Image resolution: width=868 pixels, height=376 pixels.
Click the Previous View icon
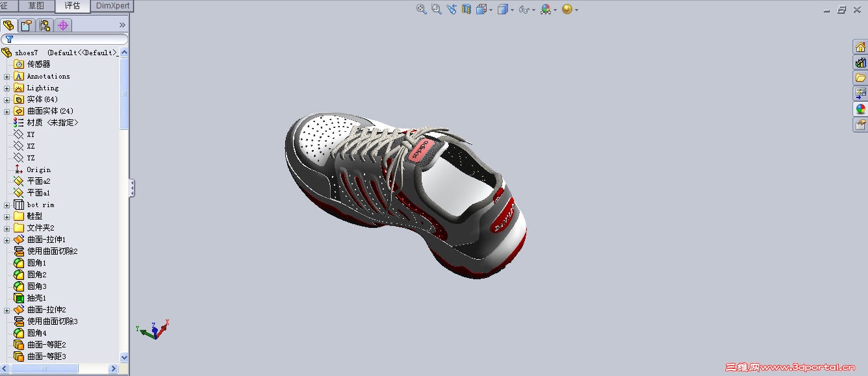click(x=452, y=9)
